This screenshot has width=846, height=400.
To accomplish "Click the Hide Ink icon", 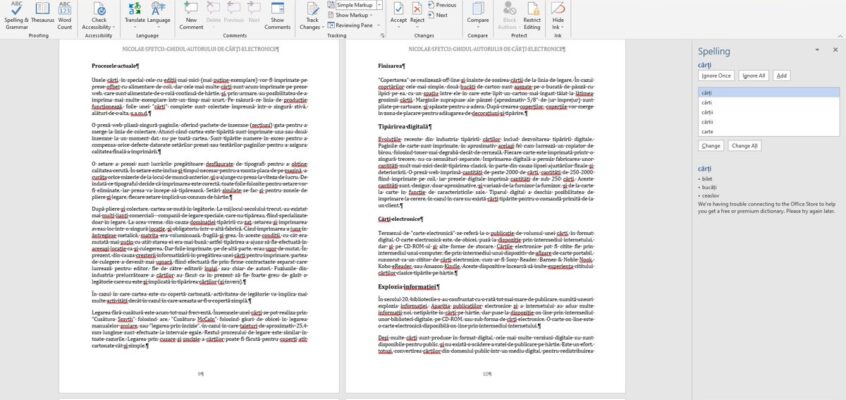I will coord(558,8).
